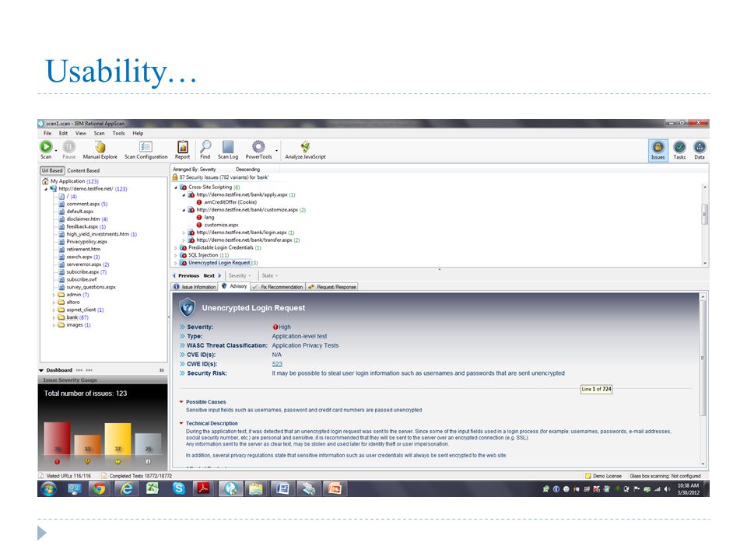747x560 pixels.
Task: Expand the bank folder in tree
Action: point(54,317)
